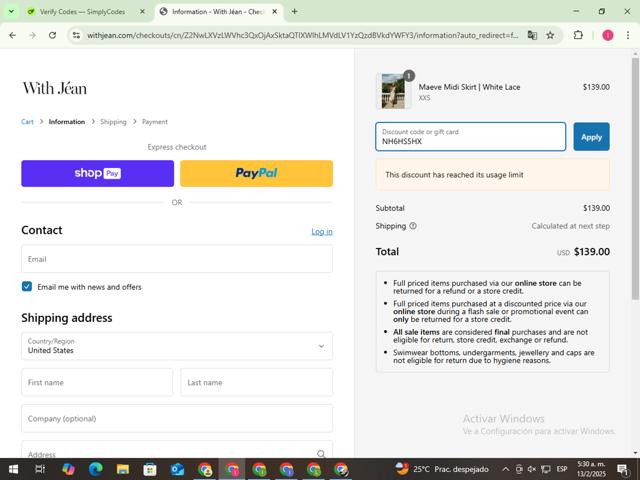The image size is (640, 480).
Task: Click the Total $139.00 amount
Action: [x=592, y=252]
